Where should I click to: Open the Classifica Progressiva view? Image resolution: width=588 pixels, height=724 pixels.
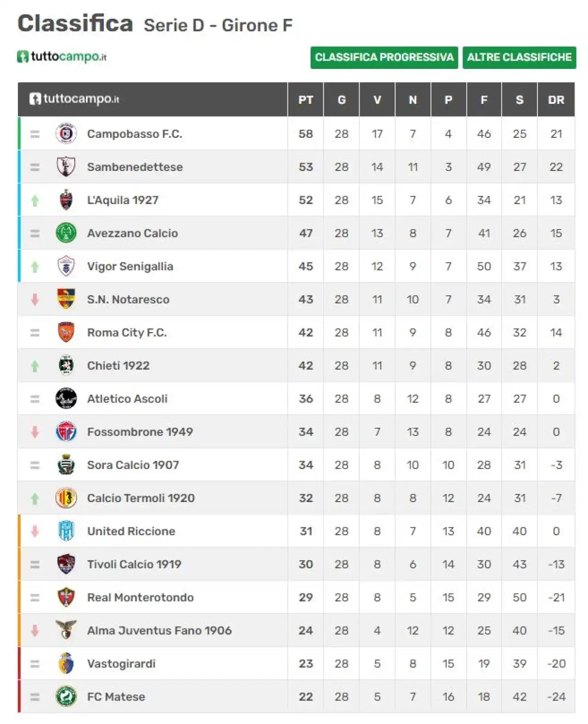pyautogui.click(x=384, y=57)
